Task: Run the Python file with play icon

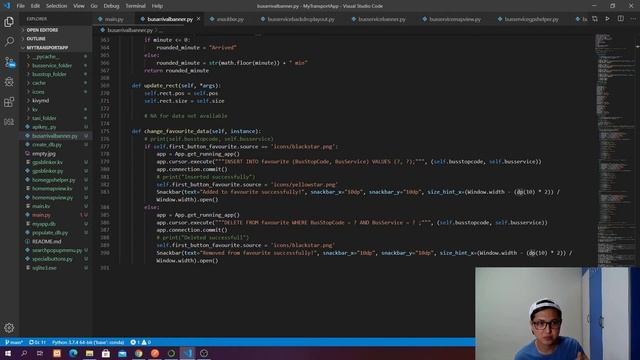Action: click(607, 19)
